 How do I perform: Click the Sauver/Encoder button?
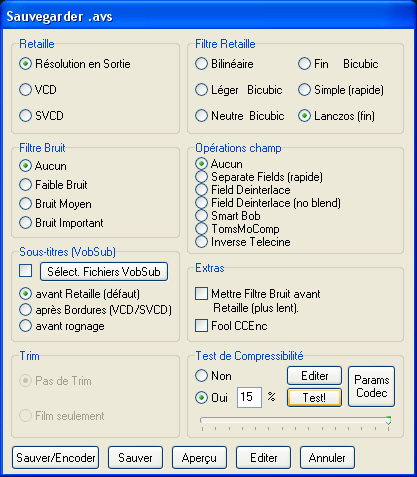click(x=56, y=458)
